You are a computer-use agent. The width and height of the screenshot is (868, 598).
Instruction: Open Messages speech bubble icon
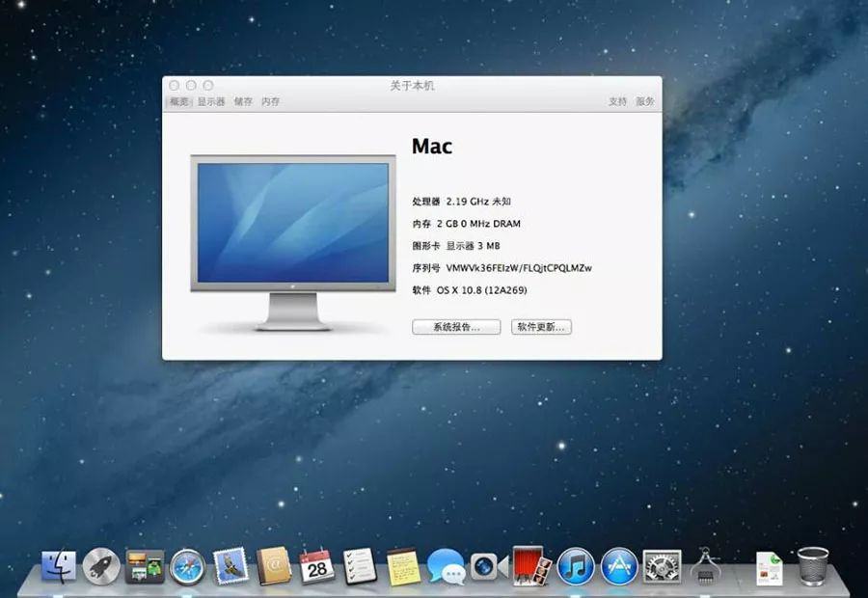[x=447, y=566]
